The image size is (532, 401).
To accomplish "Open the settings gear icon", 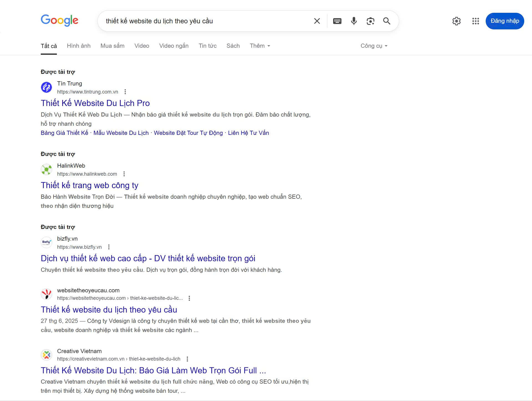I will 456,21.
